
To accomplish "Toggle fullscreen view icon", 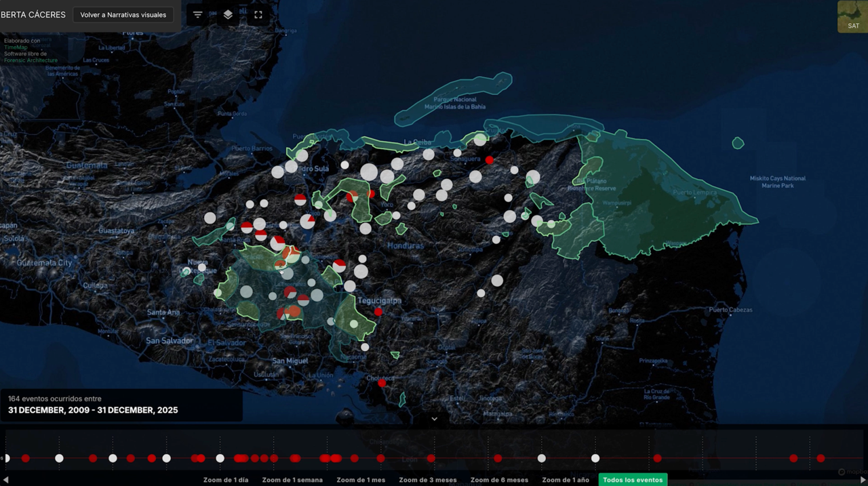I will [258, 14].
